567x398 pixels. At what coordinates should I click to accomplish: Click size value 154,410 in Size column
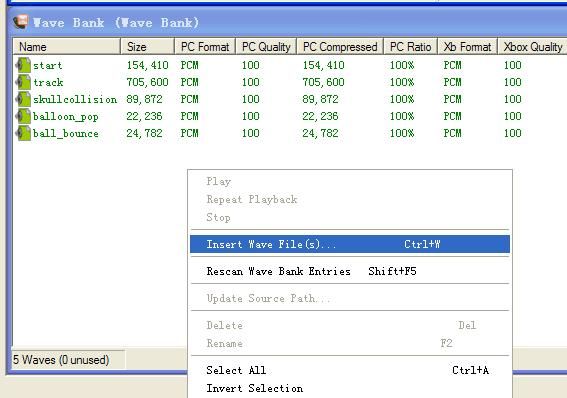pos(148,65)
